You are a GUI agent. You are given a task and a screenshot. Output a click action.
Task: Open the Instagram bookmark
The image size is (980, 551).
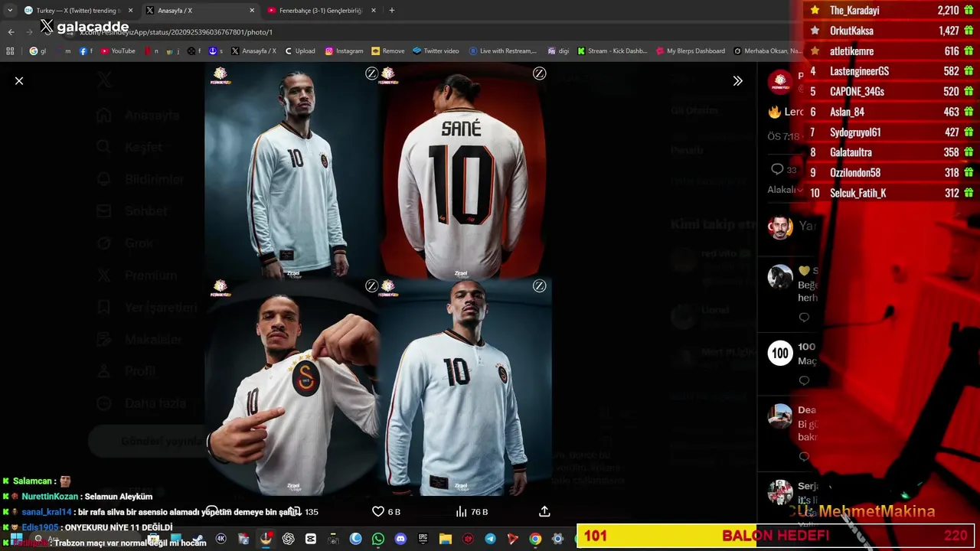[345, 51]
